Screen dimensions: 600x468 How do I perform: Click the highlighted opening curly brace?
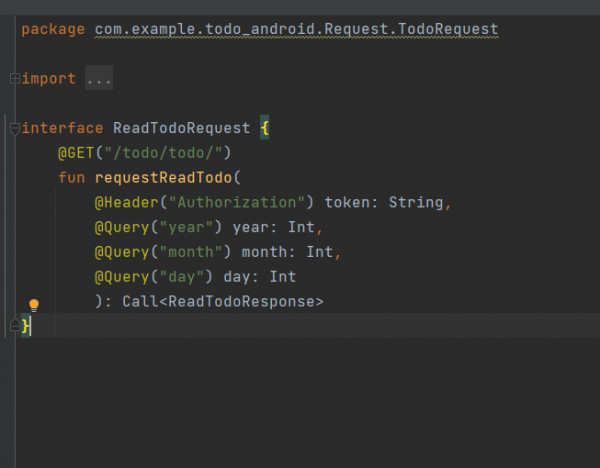pos(264,127)
